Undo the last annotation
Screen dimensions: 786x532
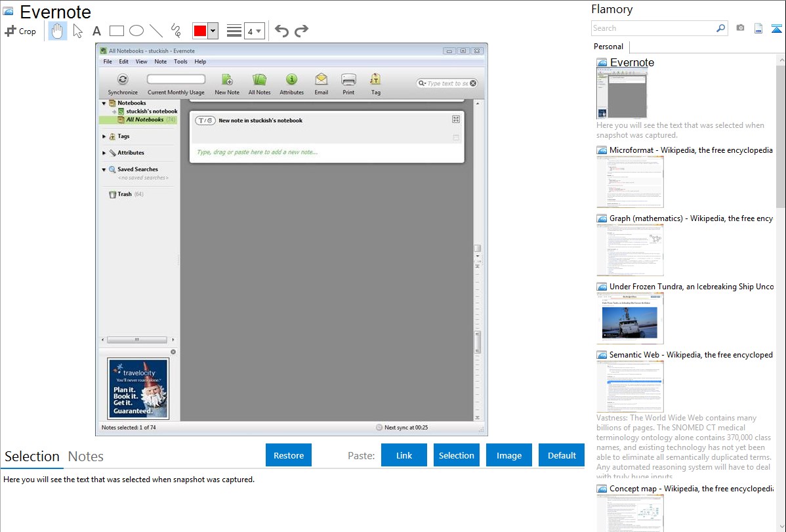[281, 31]
